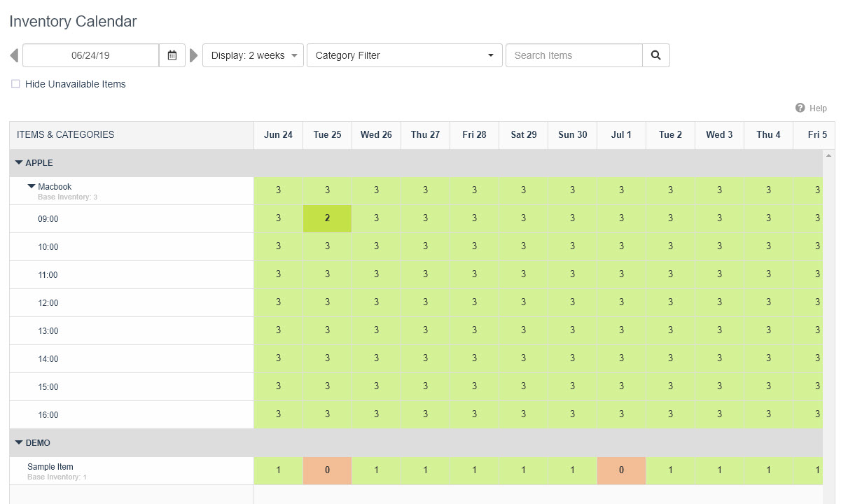Click the Macbook Jun 24 cell

pos(278,190)
